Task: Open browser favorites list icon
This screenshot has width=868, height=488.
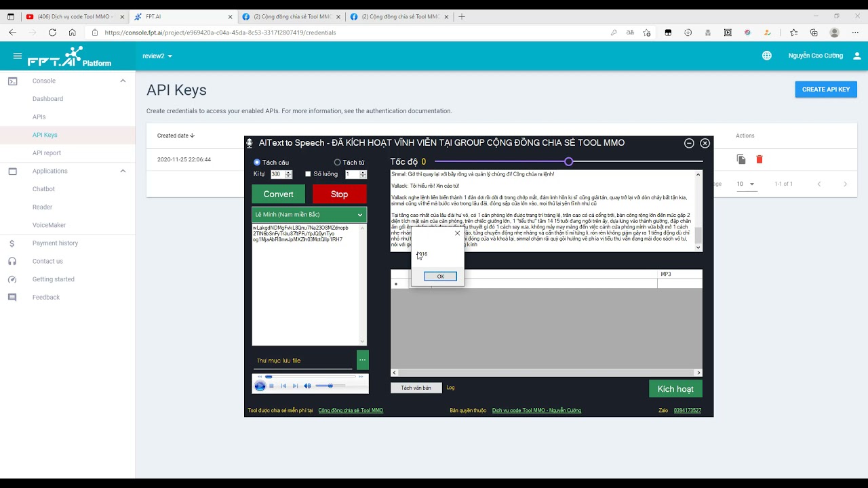Action: pyautogui.click(x=794, y=32)
